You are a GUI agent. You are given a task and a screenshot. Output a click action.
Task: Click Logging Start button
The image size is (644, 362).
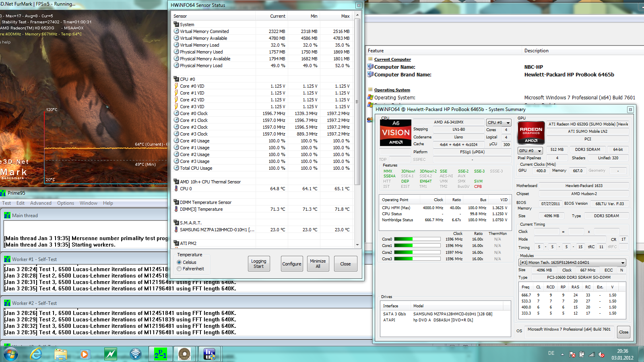[x=259, y=264]
